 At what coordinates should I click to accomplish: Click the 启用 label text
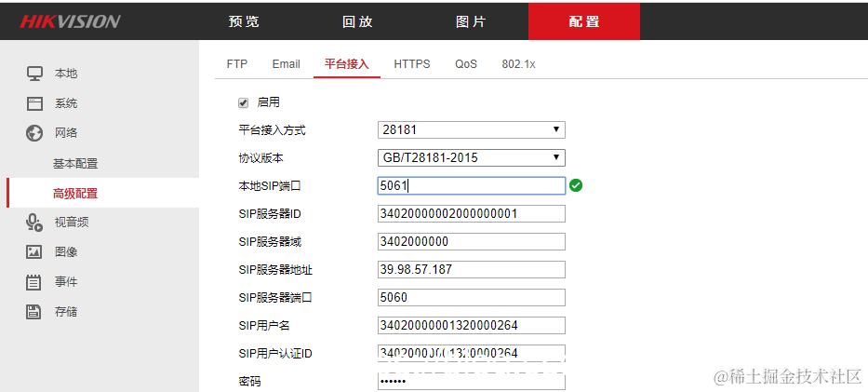[269, 102]
